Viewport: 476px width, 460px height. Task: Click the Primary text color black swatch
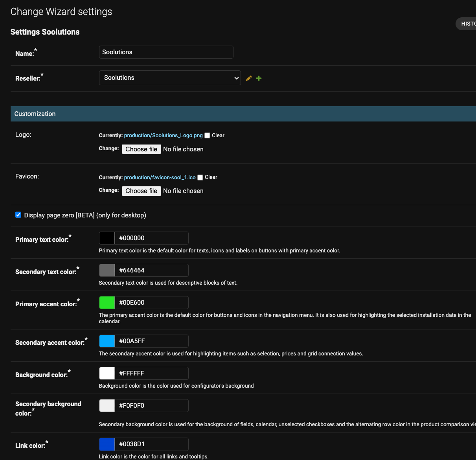[x=107, y=238]
